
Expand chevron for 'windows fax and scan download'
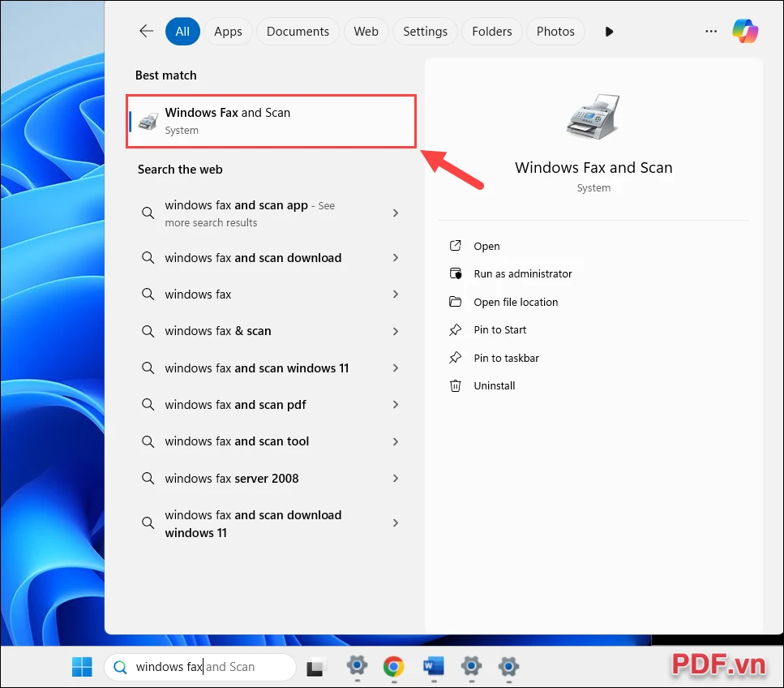(x=396, y=258)
